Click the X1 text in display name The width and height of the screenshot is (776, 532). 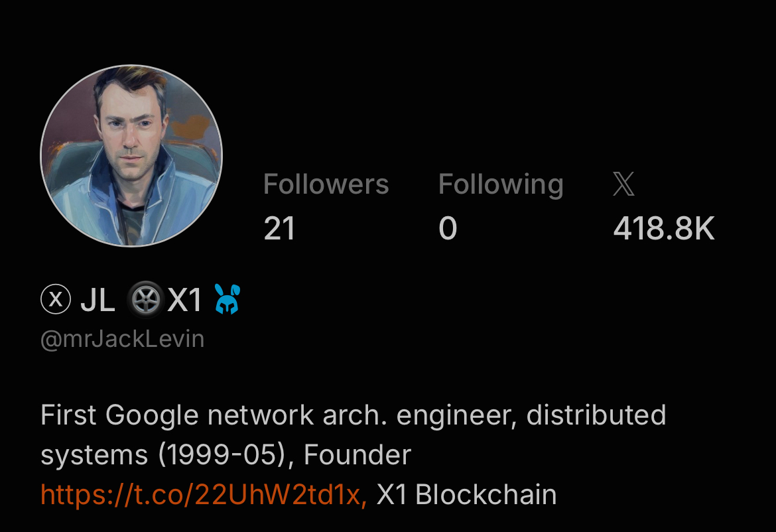[x=184, y=299]
